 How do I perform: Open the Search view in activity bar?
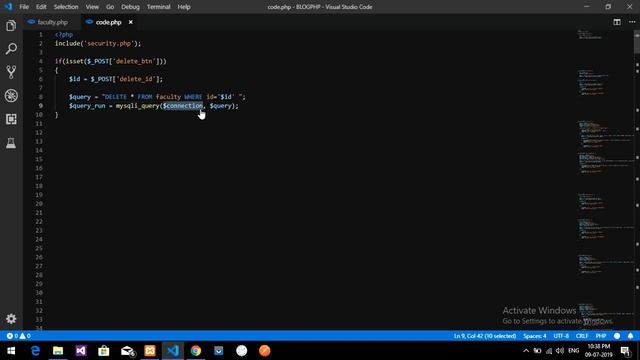click(11, 49)
